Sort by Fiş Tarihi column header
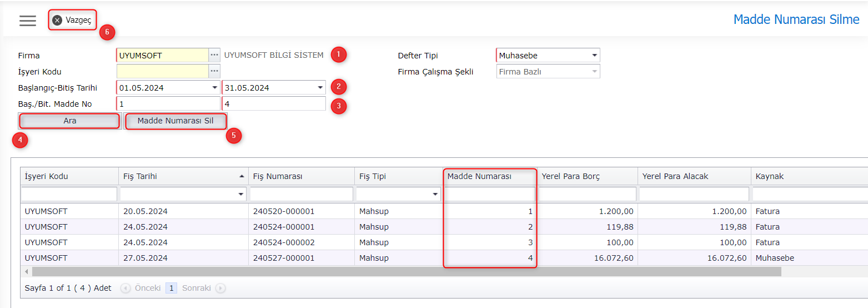 [183, 176]
